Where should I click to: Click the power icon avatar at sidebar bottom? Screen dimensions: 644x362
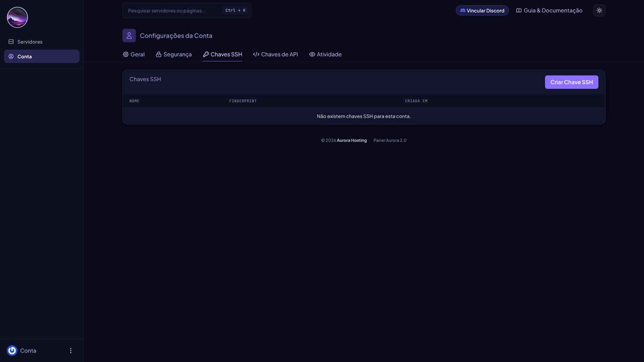click(12, 351)
